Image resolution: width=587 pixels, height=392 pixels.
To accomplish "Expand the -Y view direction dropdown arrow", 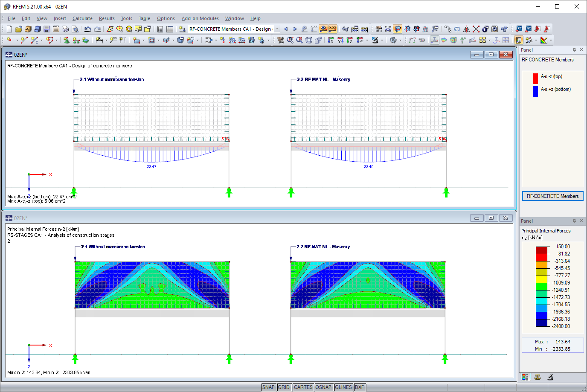I will click(x=367, y=40).
